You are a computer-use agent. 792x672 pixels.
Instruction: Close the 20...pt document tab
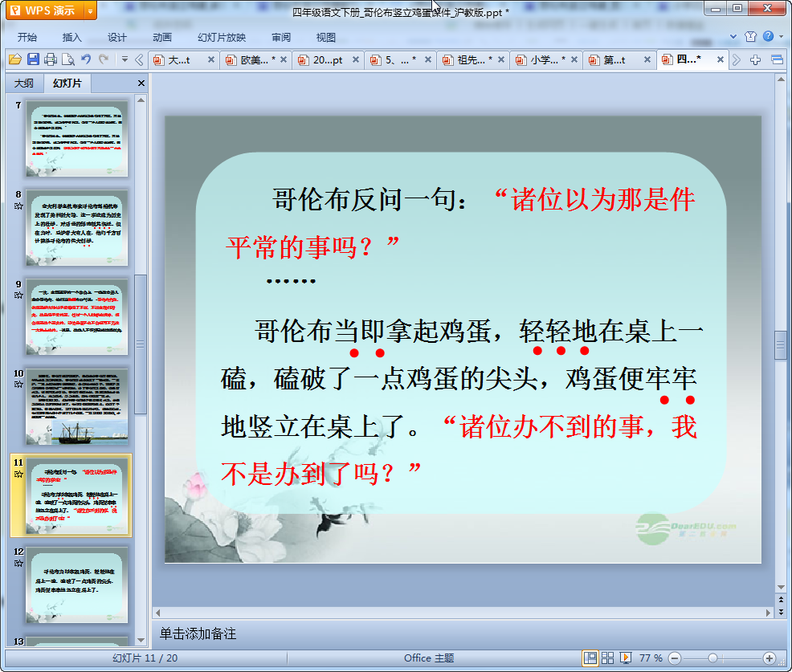pyautogui.click(x=356, y=59)
